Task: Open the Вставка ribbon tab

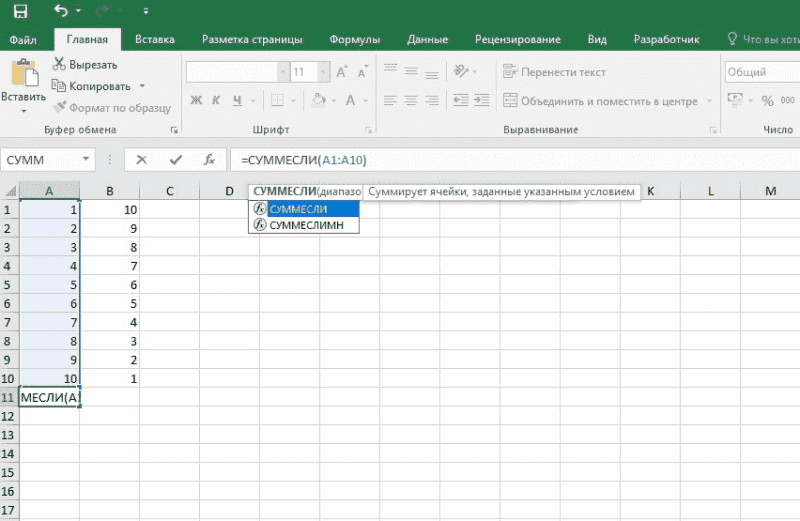Action: [x=154, y=40]
